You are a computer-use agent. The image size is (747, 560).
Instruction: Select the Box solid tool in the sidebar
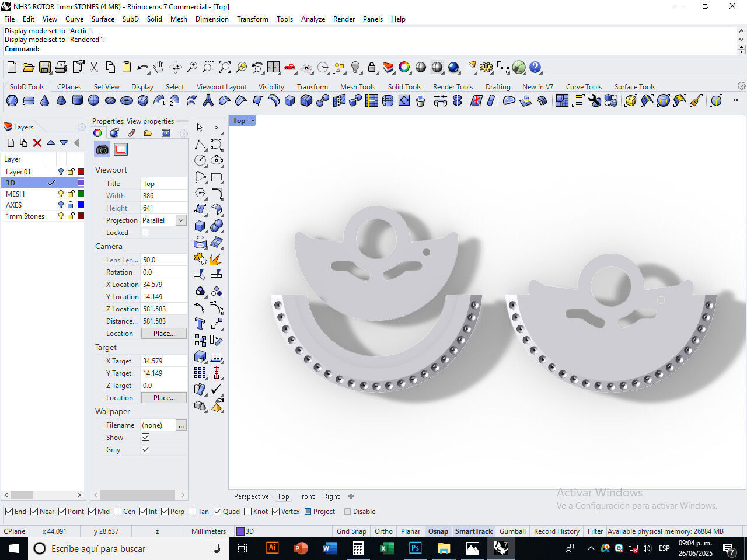[x=200, y=225]
